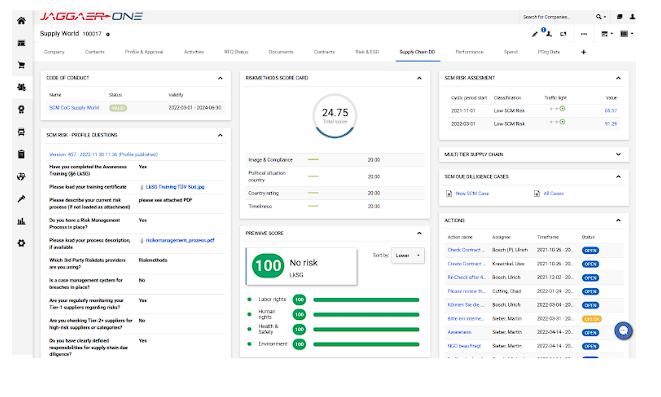Image resolution: width=661 pixels, height=397 pixels.
Task: Collapse the Prewave Score panel
Action: click(x=419, y=233)
